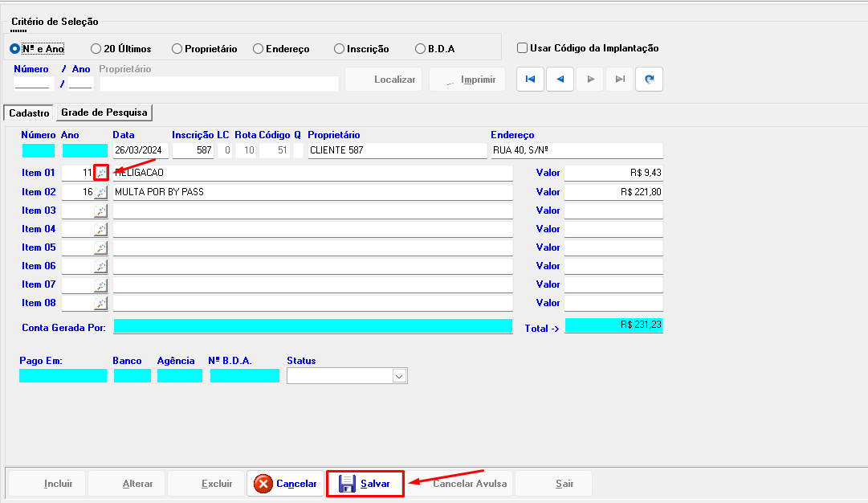
Task: Choose the B.D.A radio option
Action: tap(420, 49)
